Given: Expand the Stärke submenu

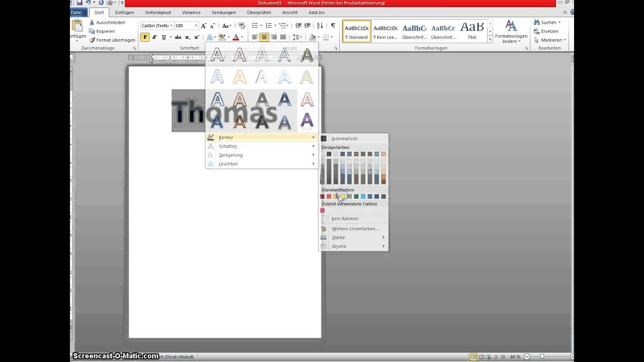Looking at the screenshot, I should [x=354, y=237].
